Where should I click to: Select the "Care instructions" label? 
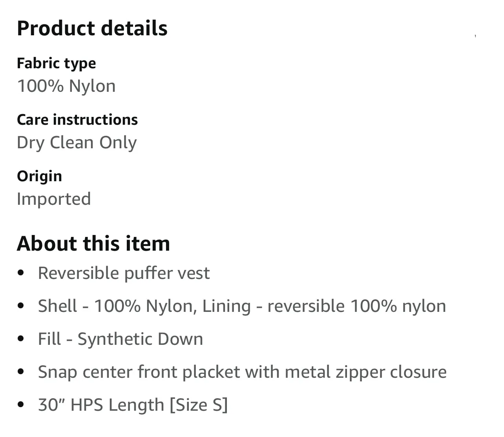tap(77, 120)
